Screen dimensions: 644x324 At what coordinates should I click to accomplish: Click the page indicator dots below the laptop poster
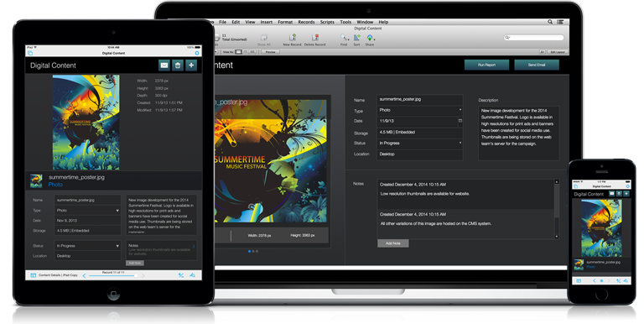click(x=253, y=251)
